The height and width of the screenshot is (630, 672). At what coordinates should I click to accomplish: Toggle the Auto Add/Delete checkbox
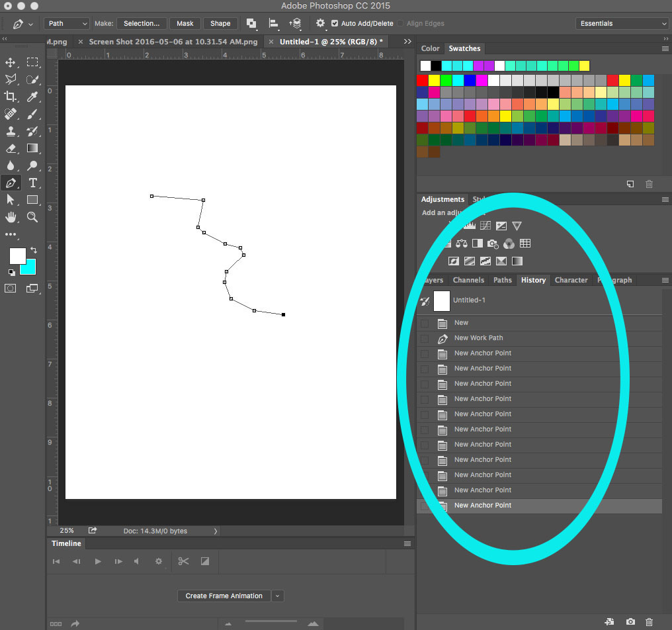coord(335,23)
